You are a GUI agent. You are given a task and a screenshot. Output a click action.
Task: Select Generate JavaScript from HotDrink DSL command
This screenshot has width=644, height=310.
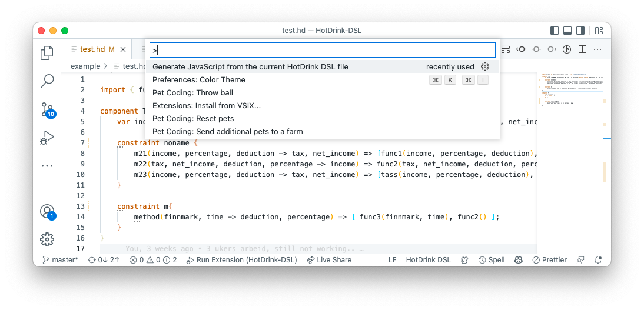(x=323, y=67)
